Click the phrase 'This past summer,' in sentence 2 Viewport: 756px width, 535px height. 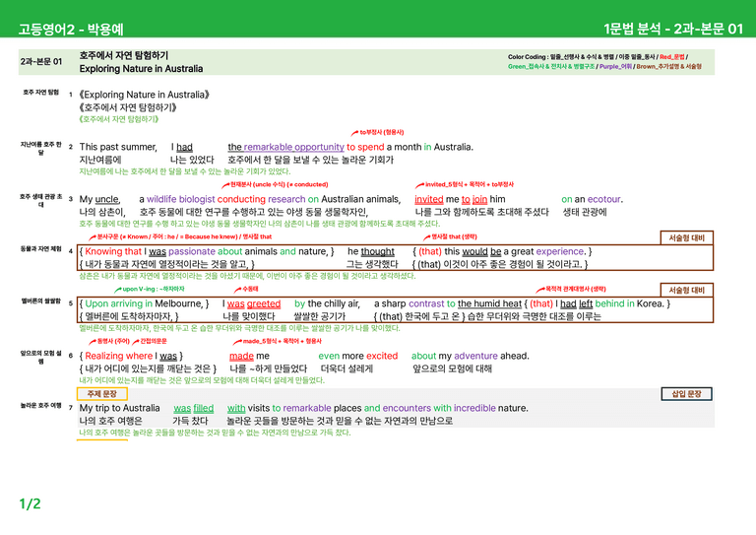coord(118,147)
